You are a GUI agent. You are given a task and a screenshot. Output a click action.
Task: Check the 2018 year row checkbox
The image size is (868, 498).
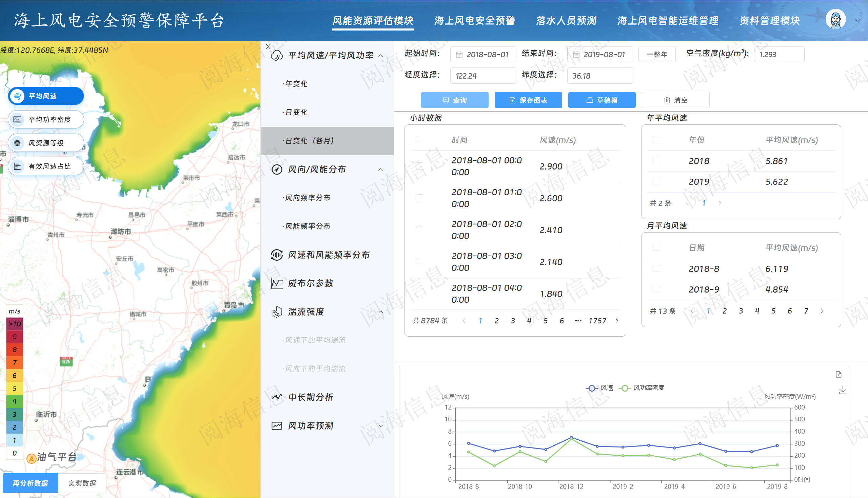pos(656,161)
